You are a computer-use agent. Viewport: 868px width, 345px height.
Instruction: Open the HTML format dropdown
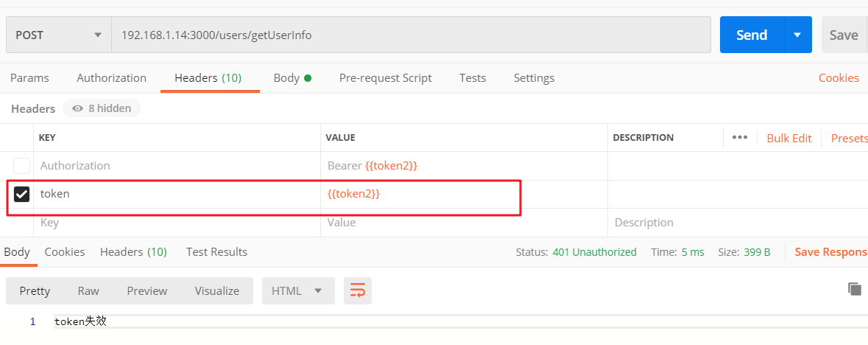point(298,290)
